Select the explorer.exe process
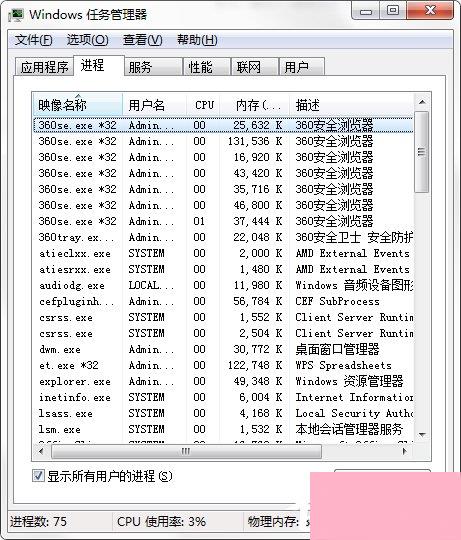 tap(223, 381)
